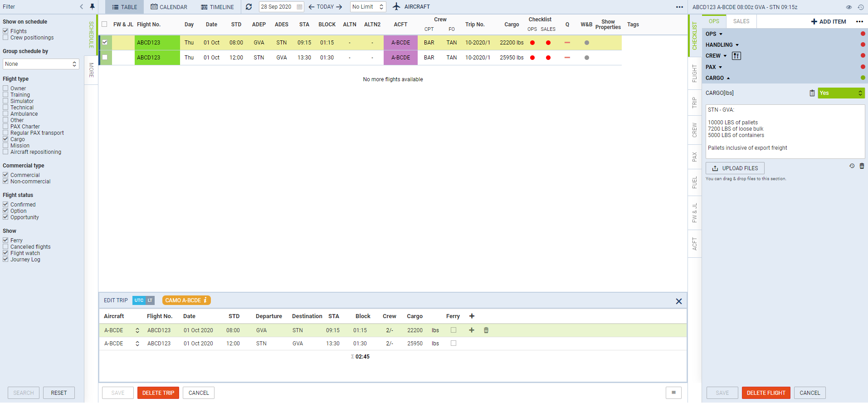Click the crew positioning icon beside CREW
Image resolution: width=868 pixels, height=403 pixels.
pos(736,56)
